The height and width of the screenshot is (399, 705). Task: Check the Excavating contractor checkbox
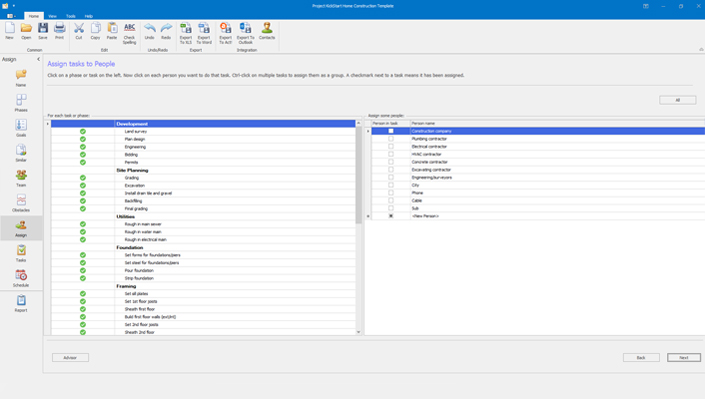click(x=391, y=170)
